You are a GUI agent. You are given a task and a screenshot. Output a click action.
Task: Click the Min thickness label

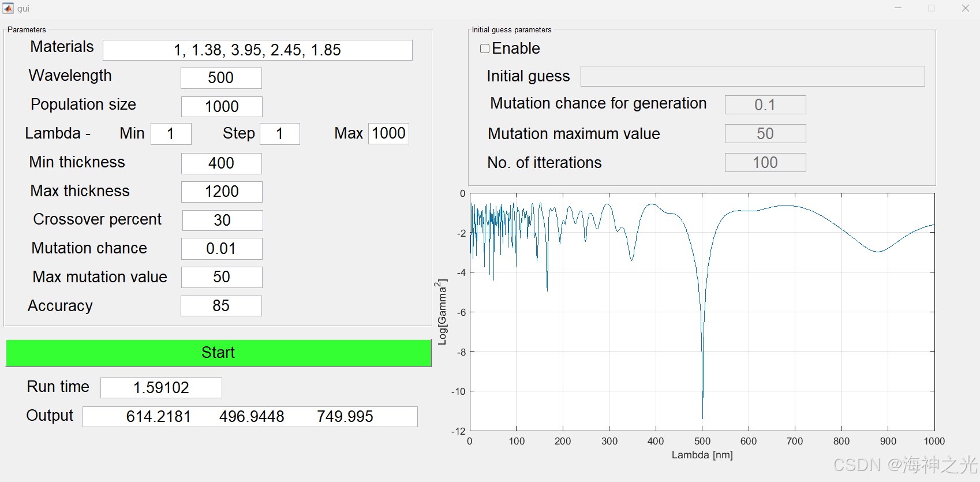77,162
